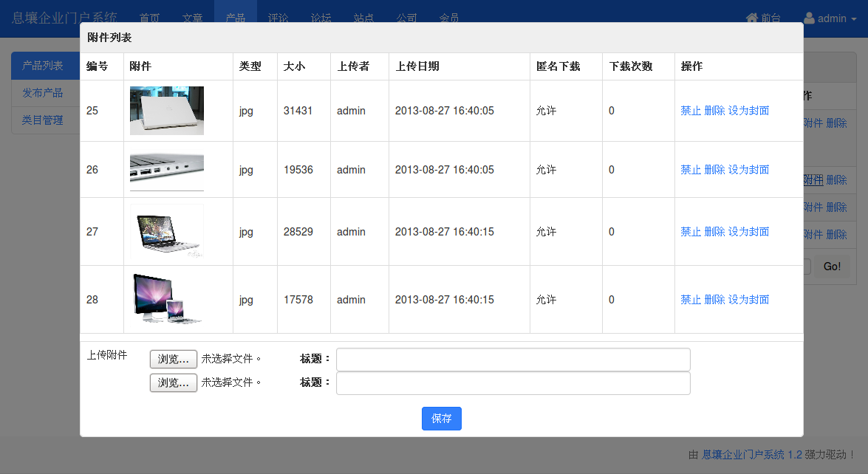
Task: Set attachment 25 as cover image
Action: coord(748,111)
